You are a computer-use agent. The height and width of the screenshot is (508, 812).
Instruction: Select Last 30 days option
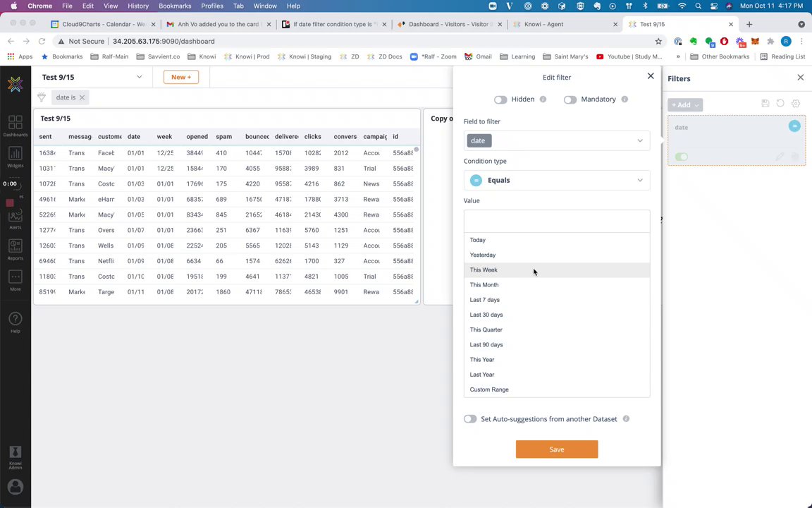(557, 315)
